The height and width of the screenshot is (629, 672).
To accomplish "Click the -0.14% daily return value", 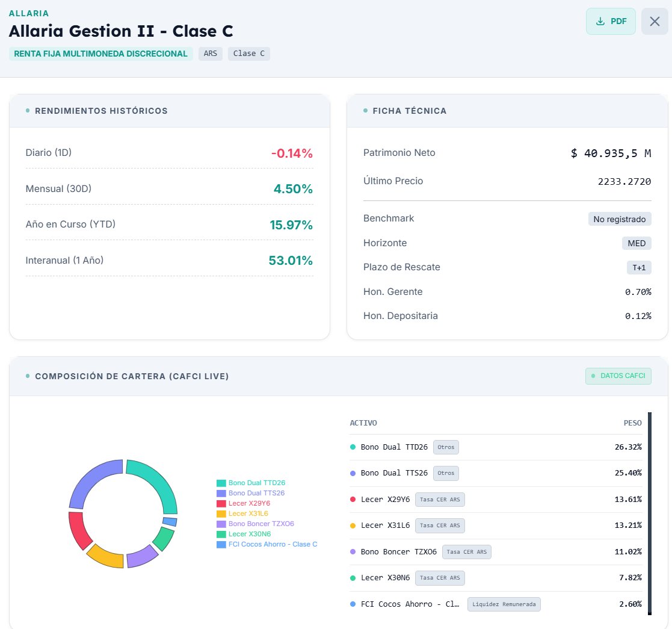I will pyautogui.click(x=292, y=153).
